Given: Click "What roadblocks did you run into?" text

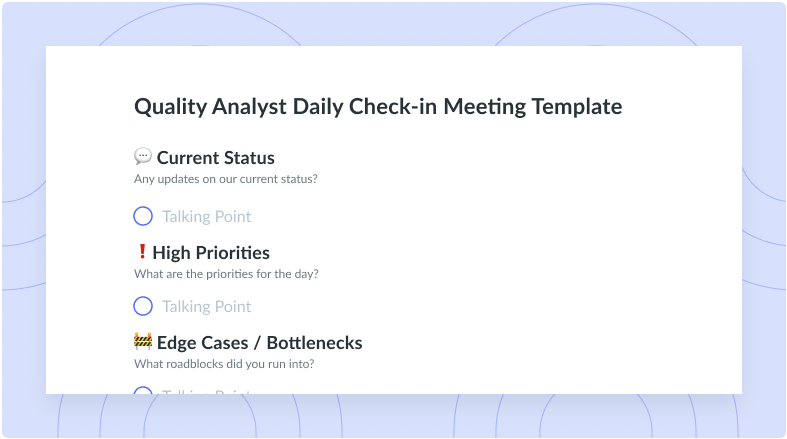Looking at the screenshot, I should pos(224,364).
